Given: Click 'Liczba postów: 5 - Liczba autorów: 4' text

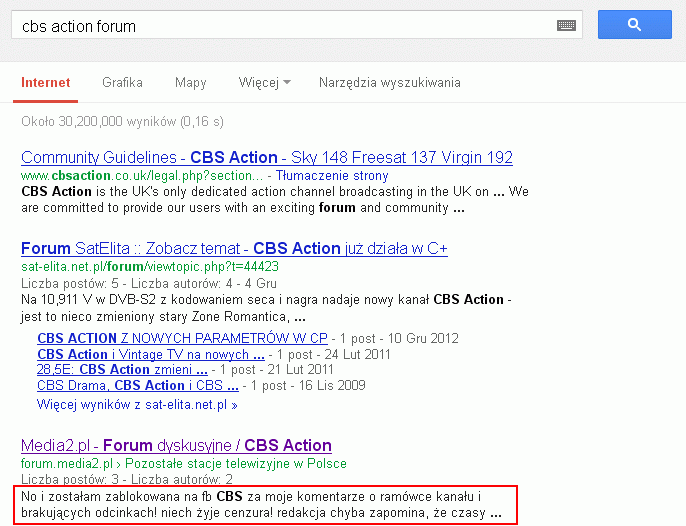Looking at the screenshot, I should pos(127,283).
